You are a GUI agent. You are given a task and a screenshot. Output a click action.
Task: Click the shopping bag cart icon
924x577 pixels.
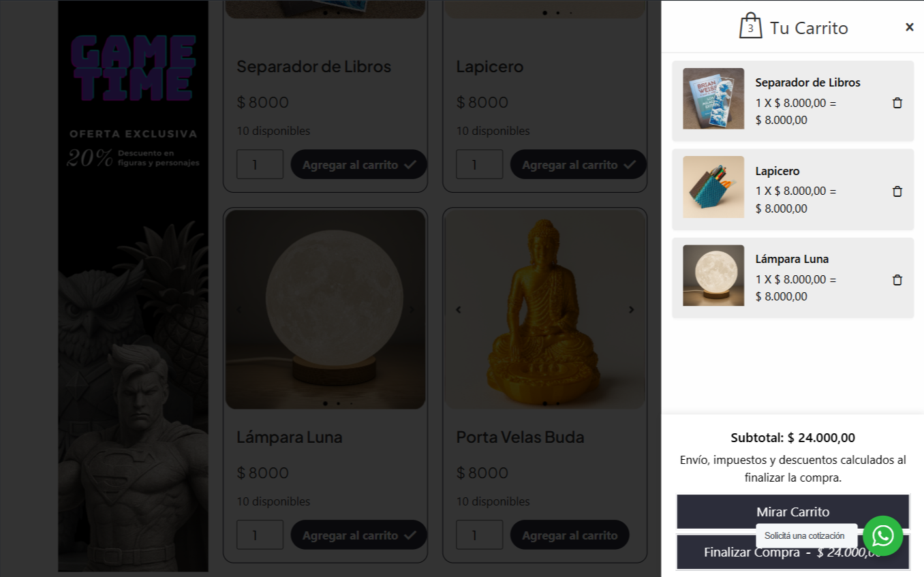tap(750, 26)
